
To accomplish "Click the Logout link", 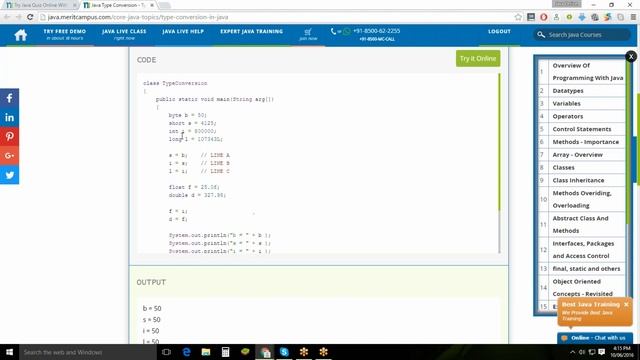I will (499, 31).
